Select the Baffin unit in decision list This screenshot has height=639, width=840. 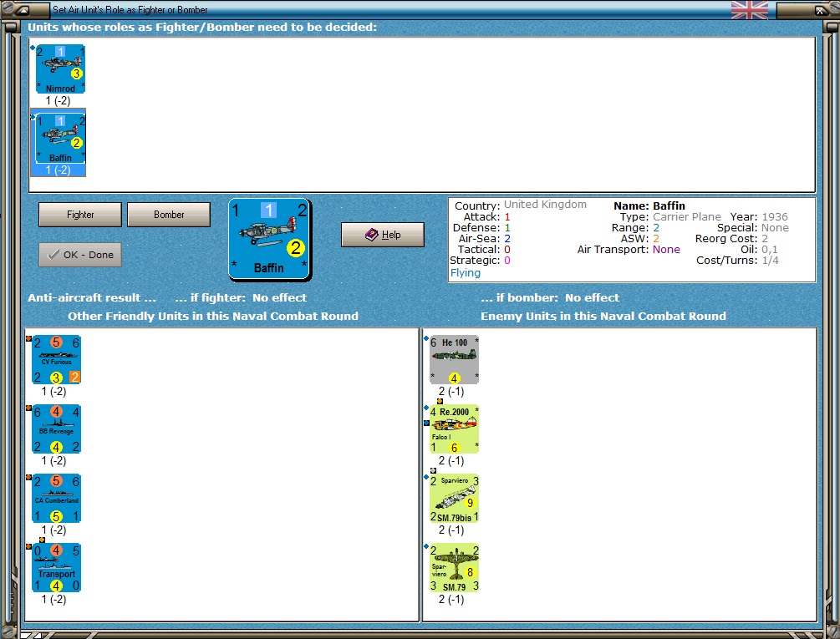tap(60, 138)
